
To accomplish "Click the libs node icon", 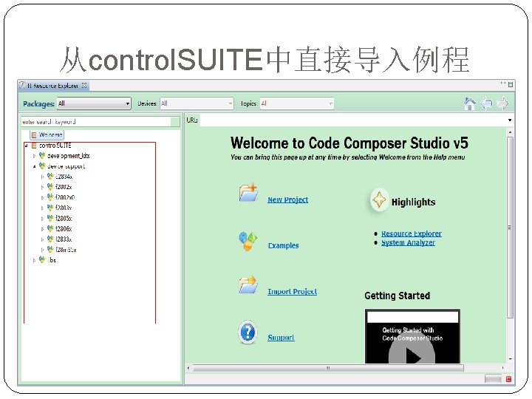I will pyautogui.click(x=42, y=259).
